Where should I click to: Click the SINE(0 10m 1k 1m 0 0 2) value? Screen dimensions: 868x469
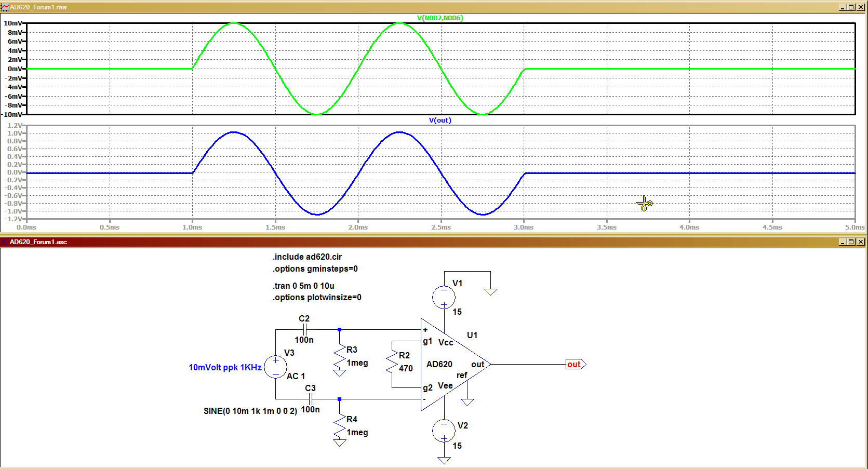pos(250,411)
